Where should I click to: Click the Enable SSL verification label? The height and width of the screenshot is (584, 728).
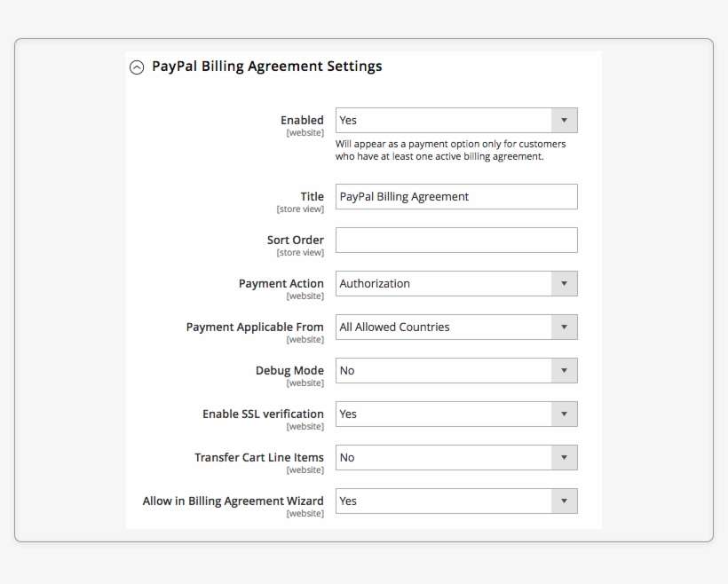pyautogui.click(x=263, y=414)
